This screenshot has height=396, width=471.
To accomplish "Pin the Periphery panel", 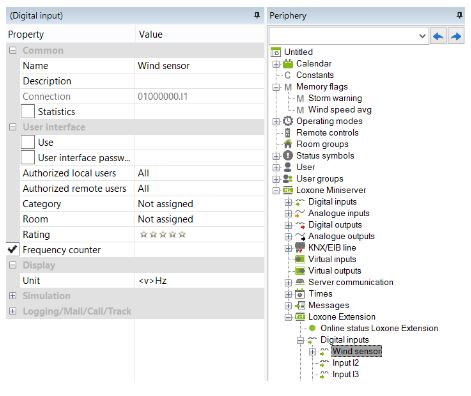I will [x=459, y=15].
